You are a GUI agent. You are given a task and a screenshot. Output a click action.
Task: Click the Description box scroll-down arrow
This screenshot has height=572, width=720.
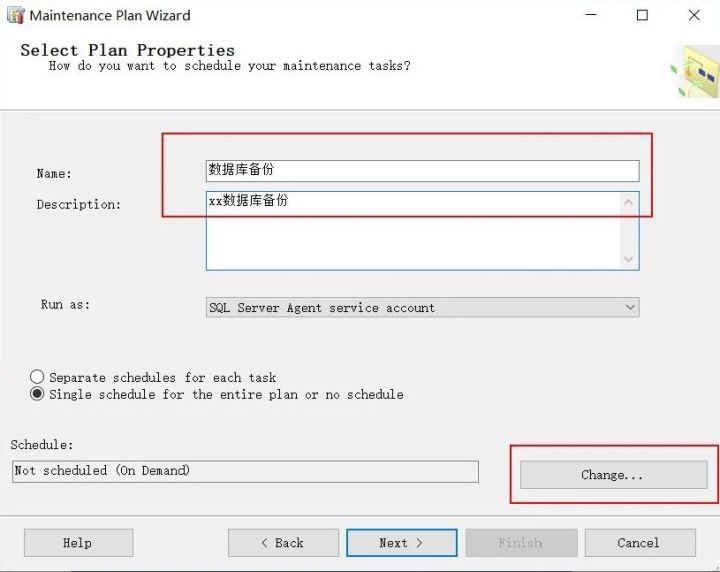click(x=629, y=259)
